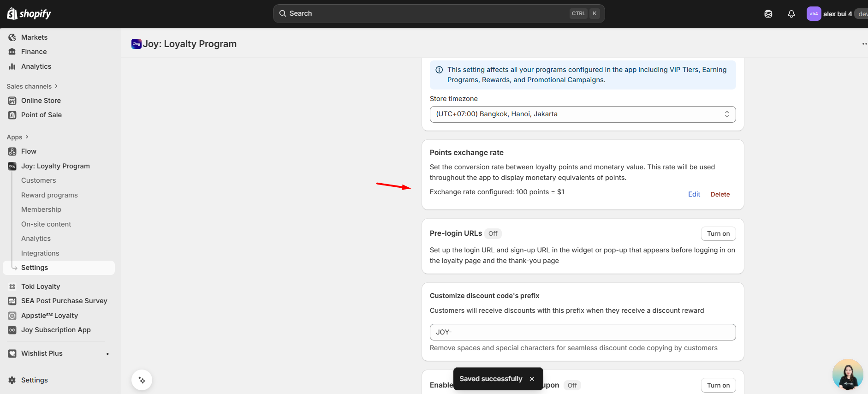Open Membership in Joy sidebar

tap(41, 209)
